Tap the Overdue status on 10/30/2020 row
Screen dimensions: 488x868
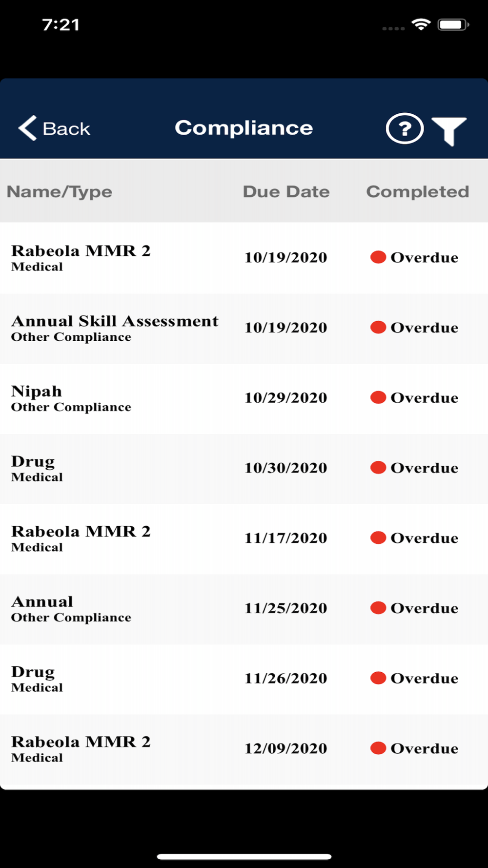[424, 468]
